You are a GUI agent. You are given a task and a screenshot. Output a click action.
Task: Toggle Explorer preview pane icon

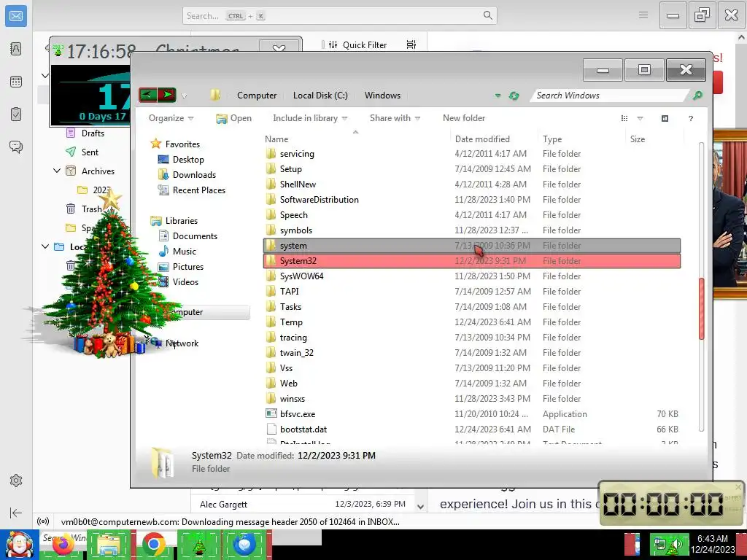(665, 118)
